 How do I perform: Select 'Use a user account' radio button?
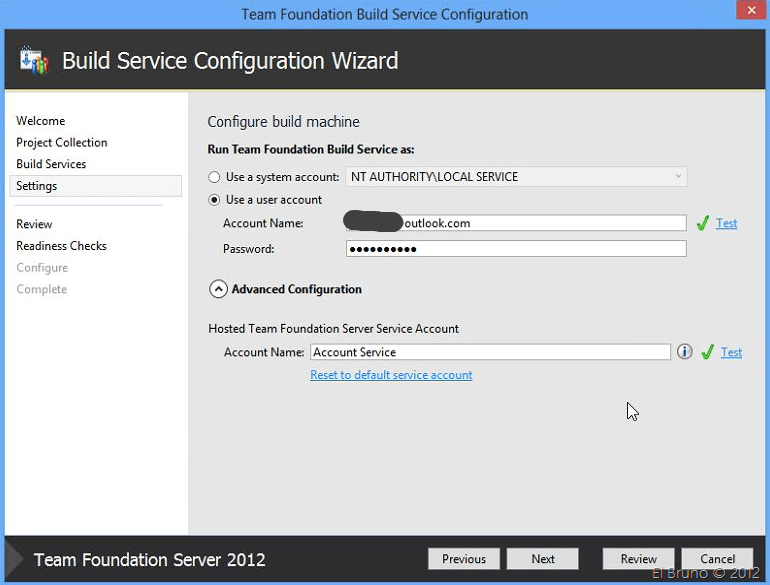coord(214,200)
